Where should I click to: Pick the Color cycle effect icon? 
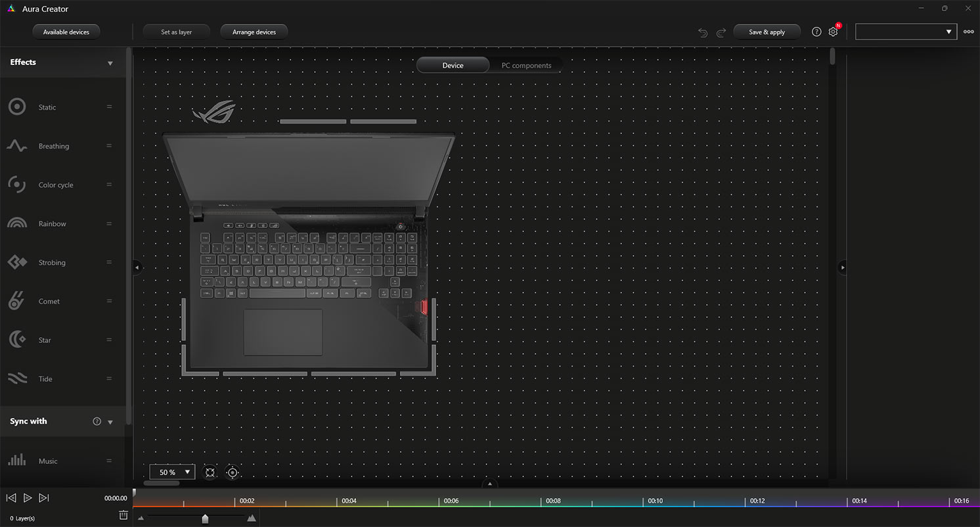click(17, 185)
